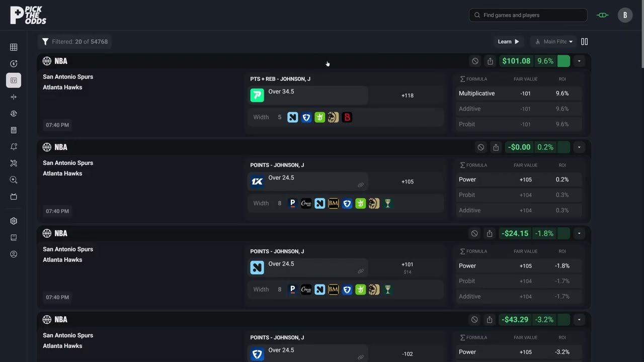Viewport: 644px width, 362px height.
Task: Open the book guide icon in sidebar
Action: click(x=14, y=238)
